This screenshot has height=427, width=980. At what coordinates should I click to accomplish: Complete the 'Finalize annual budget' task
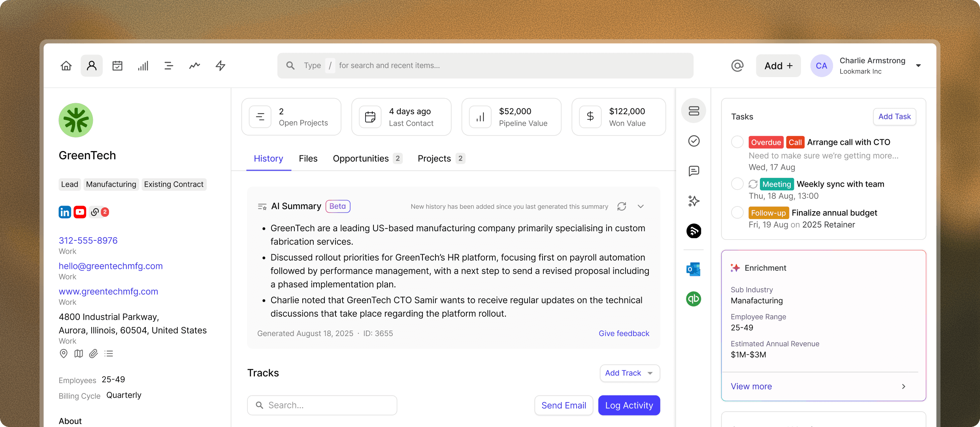(737, 212)
